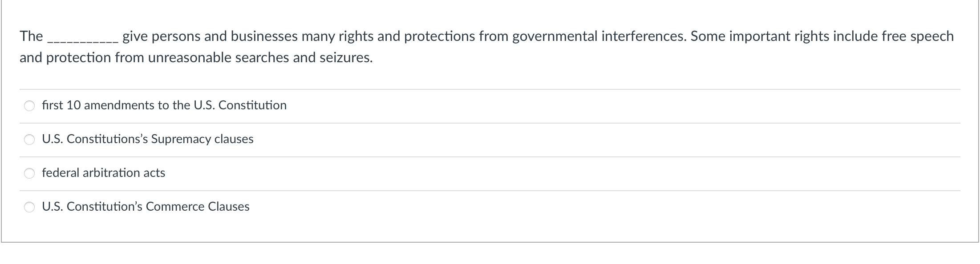
Task: Click the empty area right of Commerce Clauses row
Action: coord(605,207)
